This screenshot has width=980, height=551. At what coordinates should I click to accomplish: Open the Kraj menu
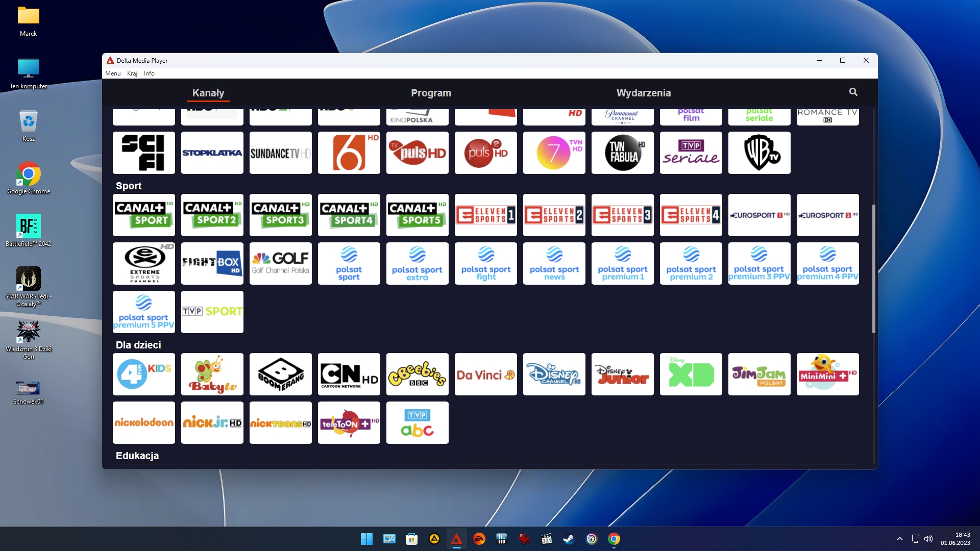pos(132,73)
